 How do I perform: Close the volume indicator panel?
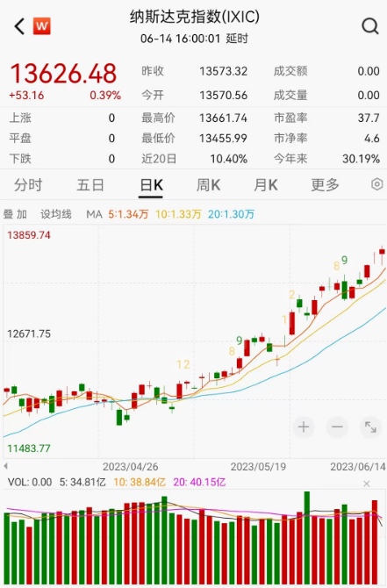pyautogui.click(x=366, y=484)
